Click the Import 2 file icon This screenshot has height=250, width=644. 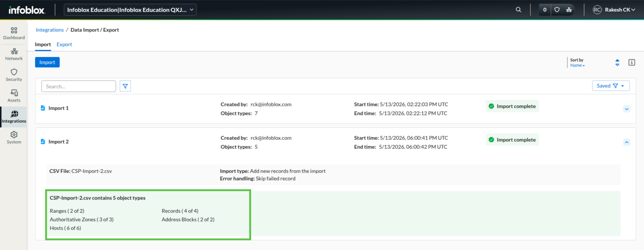coord(43,141)
